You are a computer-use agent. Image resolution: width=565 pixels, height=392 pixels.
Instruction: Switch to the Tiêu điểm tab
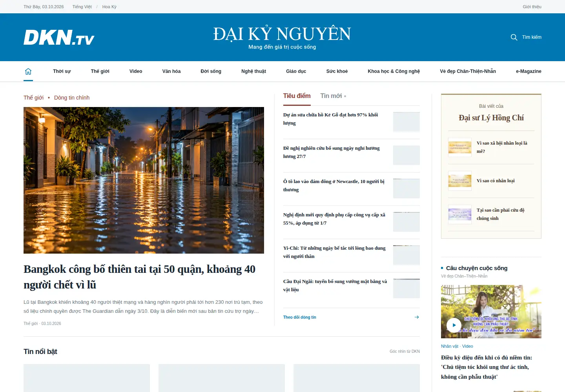297,96
